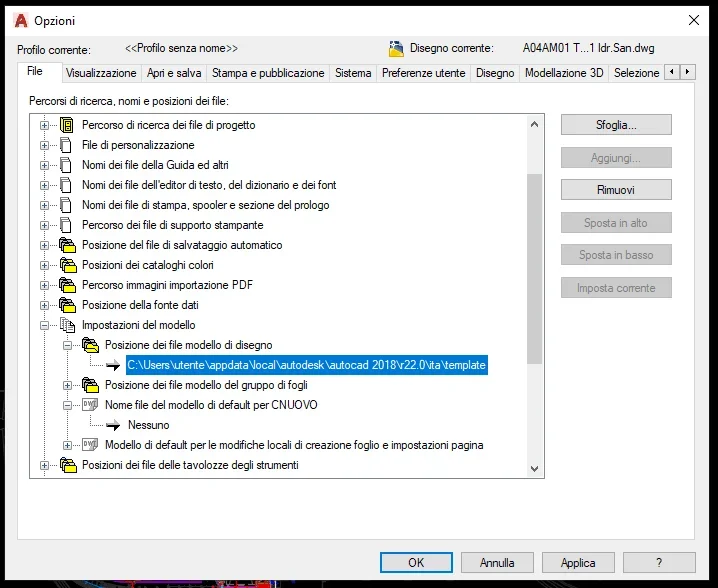This screenshot has height=588, width=718.
Task: Click the icon next to Nomi dei file della Guida ed altri
Action: point(66,165)
